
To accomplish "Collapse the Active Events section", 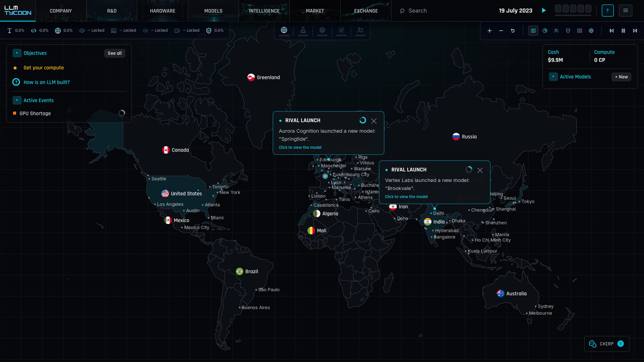I will 17,100.
